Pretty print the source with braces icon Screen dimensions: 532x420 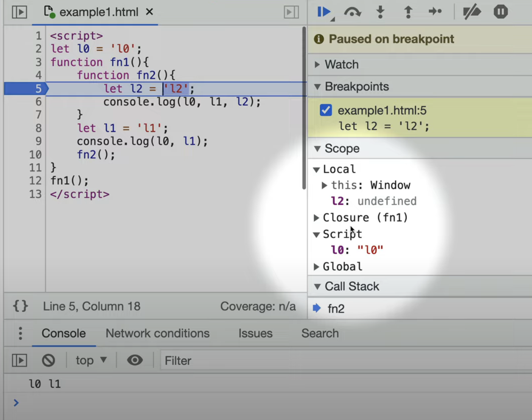tap(20, 306)
